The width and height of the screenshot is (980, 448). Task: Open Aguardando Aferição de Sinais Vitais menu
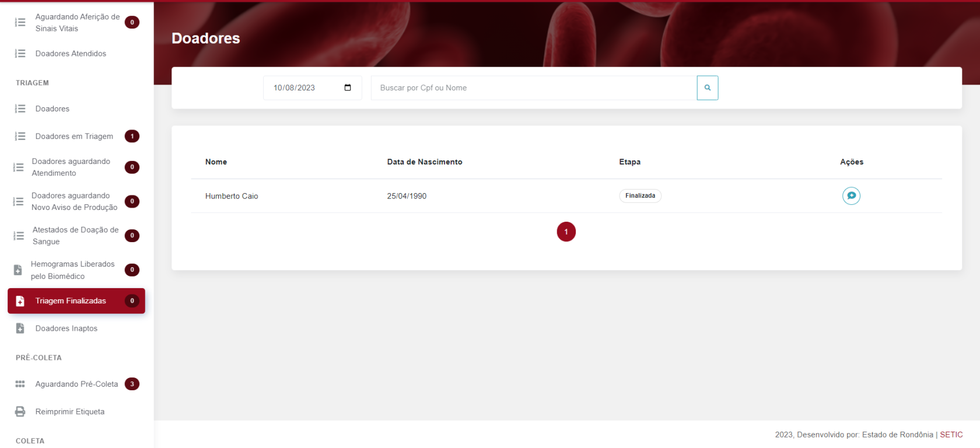point(76,23)
